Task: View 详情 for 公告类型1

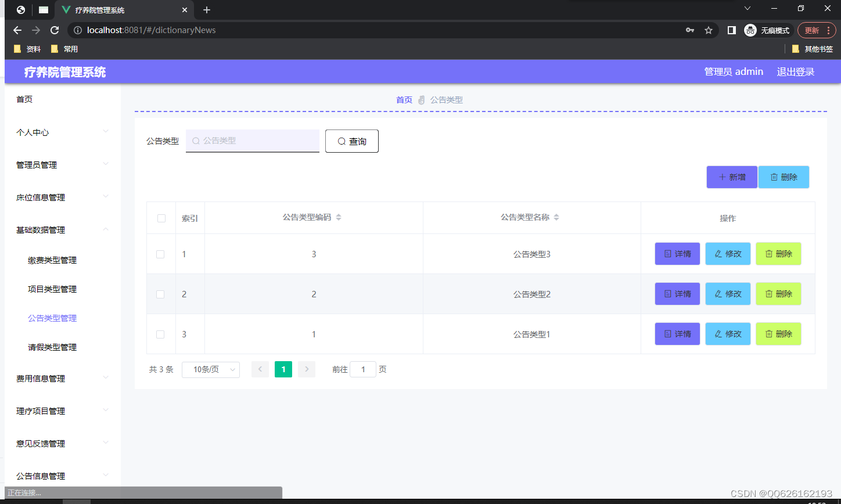Action: pyautogui.click(x=677, y=334)
